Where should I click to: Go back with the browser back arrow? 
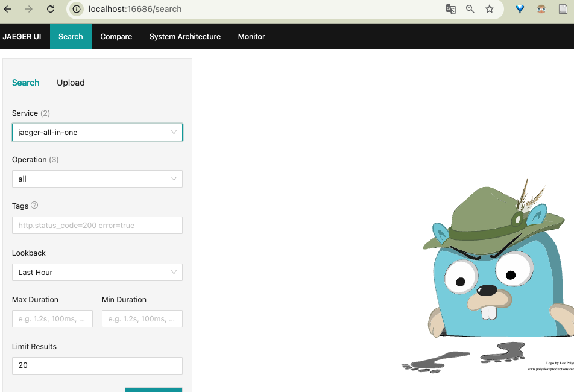[7, 9]
